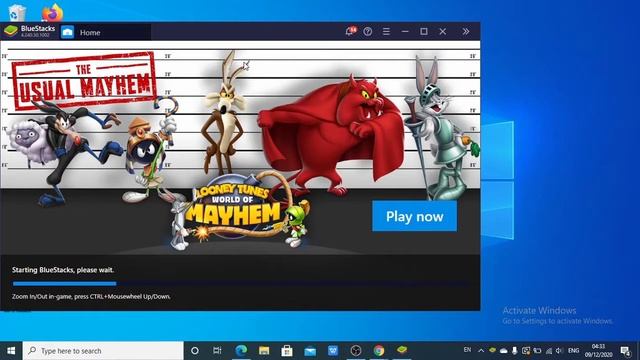
Task: Switch to OBS Studio on the taskbar
Action: (356, 351)
